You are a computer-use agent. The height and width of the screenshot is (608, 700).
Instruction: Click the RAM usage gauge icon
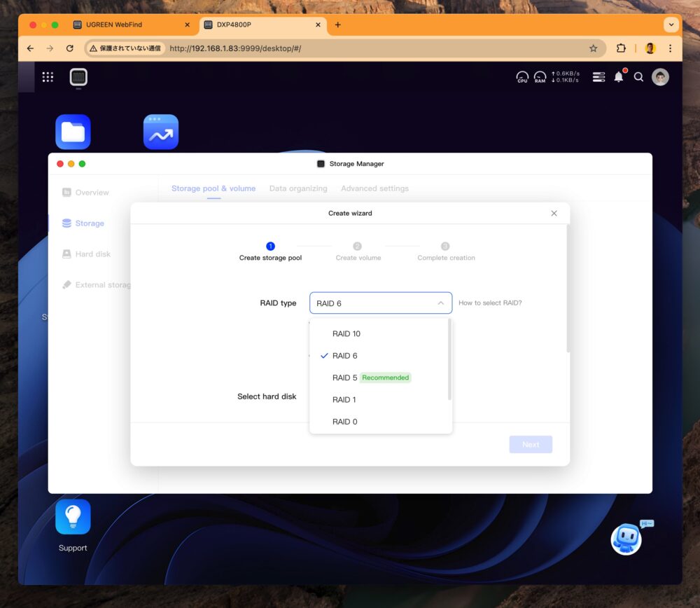click(x=540, y=77)
